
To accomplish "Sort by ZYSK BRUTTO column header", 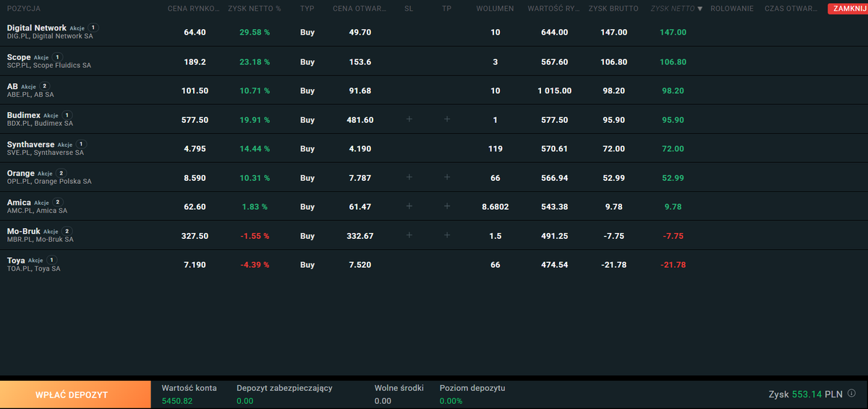I will coord(613,9).
